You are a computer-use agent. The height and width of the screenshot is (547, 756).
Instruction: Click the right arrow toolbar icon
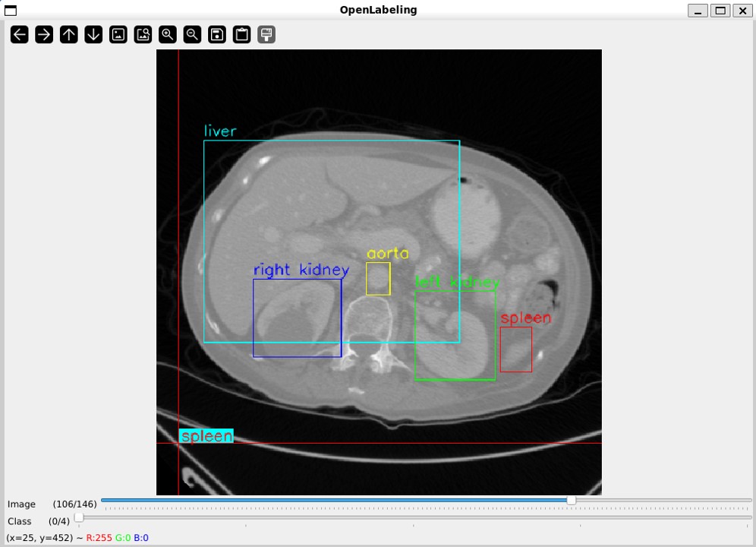(x=44, y=34)
